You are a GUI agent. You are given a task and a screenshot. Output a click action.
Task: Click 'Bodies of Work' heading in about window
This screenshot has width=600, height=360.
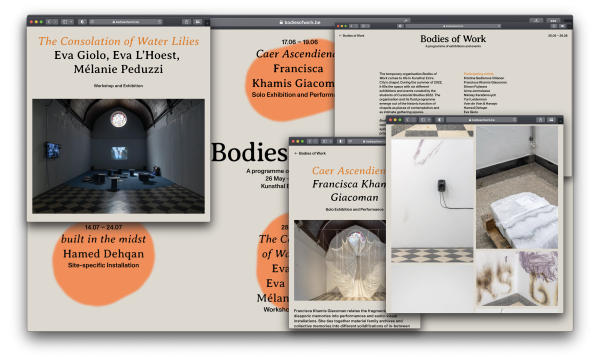point(453,39)
